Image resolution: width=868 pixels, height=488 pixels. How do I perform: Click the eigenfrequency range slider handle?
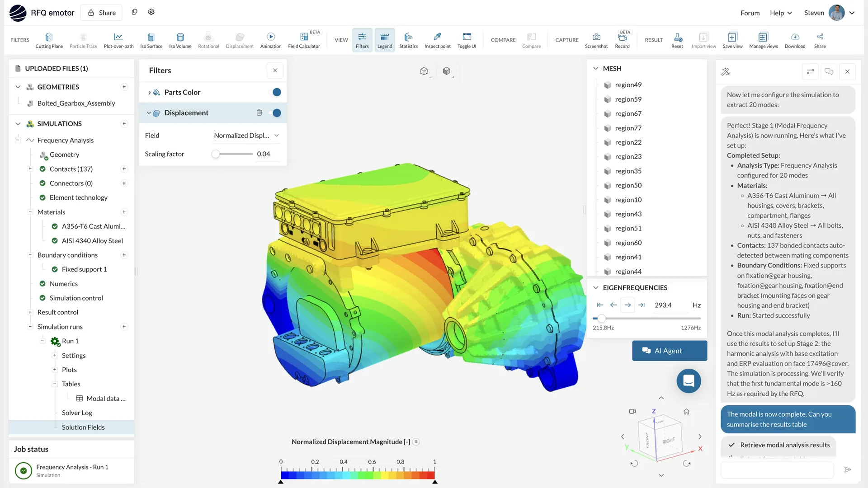click(x=601, y=318)
